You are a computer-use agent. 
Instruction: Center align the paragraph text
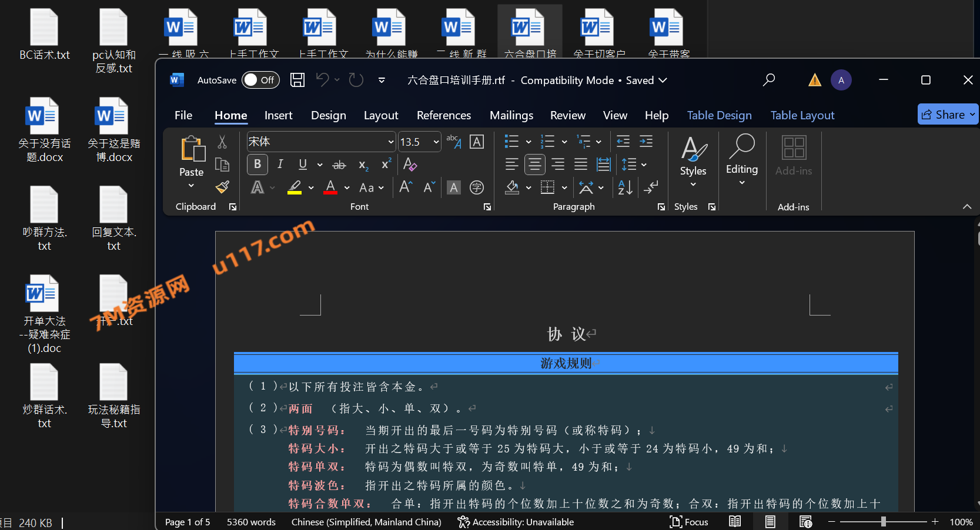(534, 165)
